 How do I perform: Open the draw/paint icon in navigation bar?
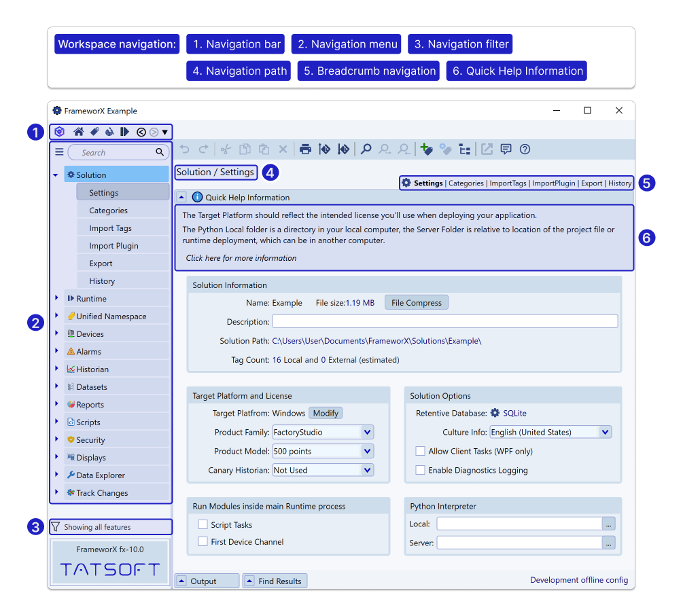[110, 132]
